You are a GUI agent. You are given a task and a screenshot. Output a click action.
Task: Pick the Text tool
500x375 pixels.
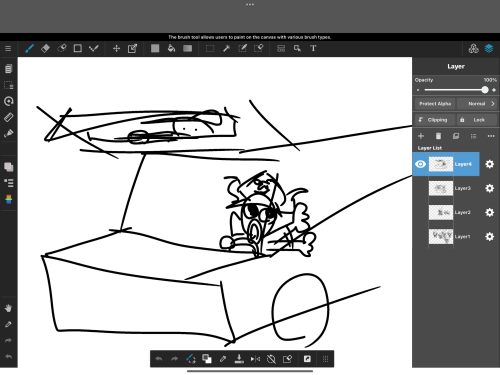pyautogui.click(x=313, y=49)
